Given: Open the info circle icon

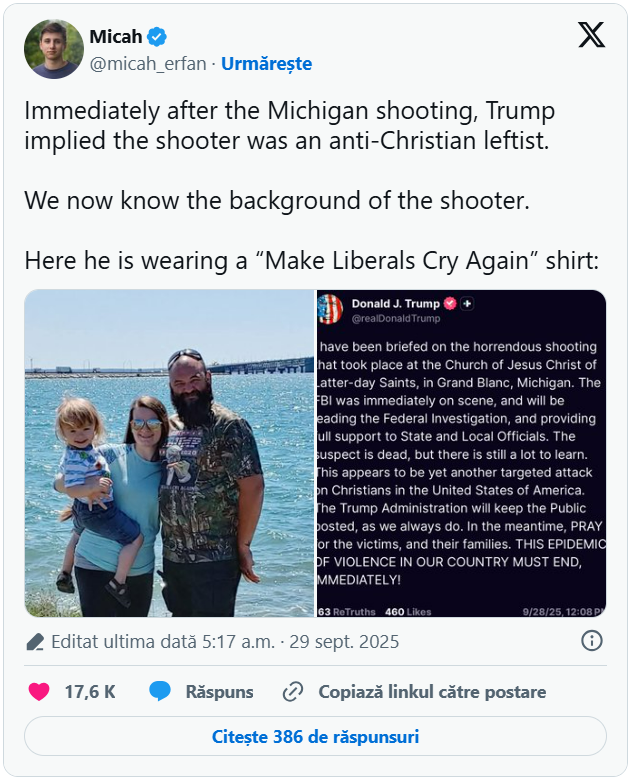Looking at the screenshot, I should click(591, 641).
